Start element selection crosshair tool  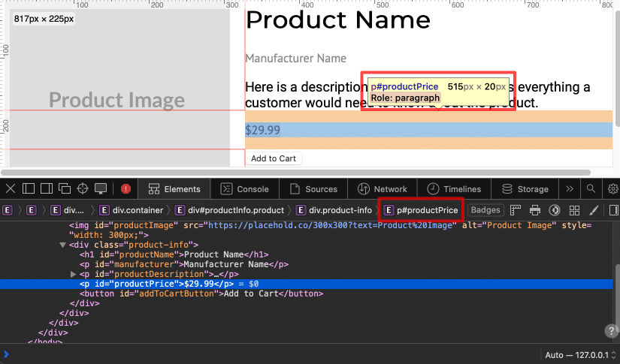pyautogui.click(x=83, y=188)
